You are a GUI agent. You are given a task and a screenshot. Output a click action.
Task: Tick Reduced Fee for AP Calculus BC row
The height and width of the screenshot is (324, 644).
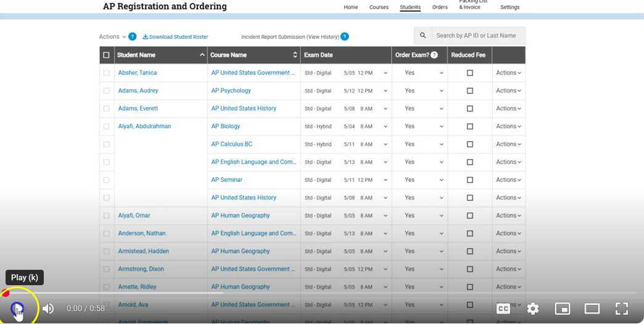click(x=470, y=144)
